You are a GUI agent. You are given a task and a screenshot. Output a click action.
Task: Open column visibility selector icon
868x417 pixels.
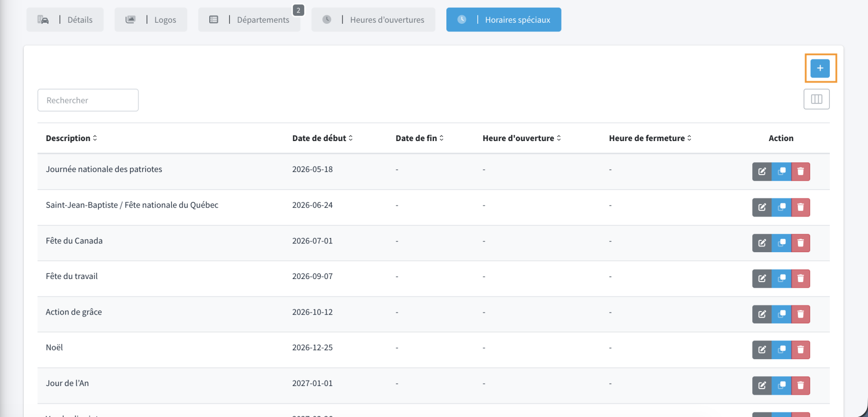(816, 99)
